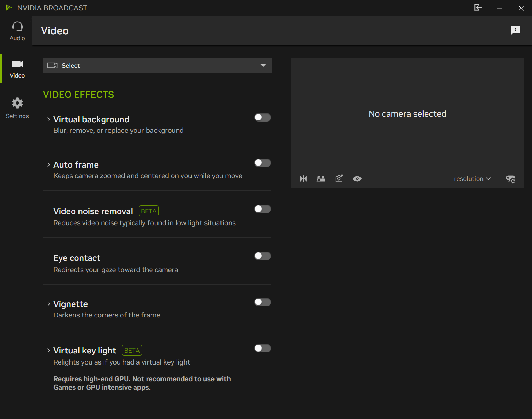Turn on Eye contact effect
Viewport: 532px width, 419px height.
[262, 256]
